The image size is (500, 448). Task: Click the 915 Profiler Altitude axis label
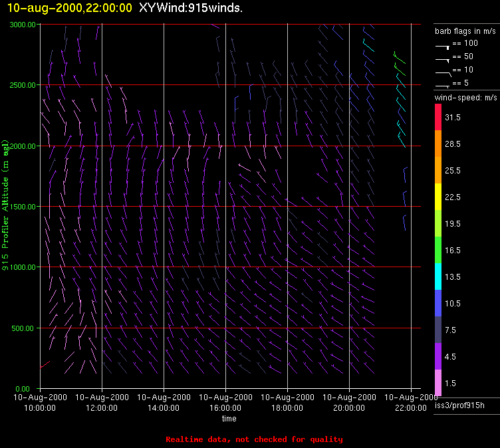coord(5,205)
